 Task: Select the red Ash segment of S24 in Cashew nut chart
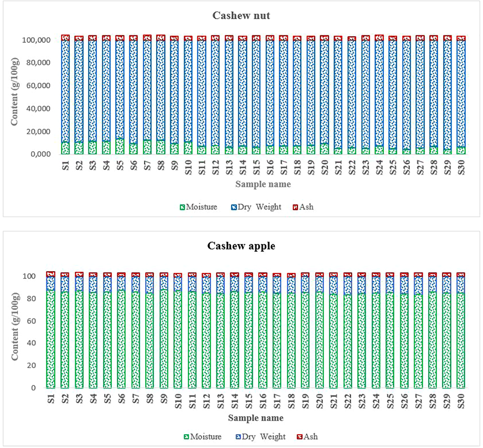coord(379,38)
